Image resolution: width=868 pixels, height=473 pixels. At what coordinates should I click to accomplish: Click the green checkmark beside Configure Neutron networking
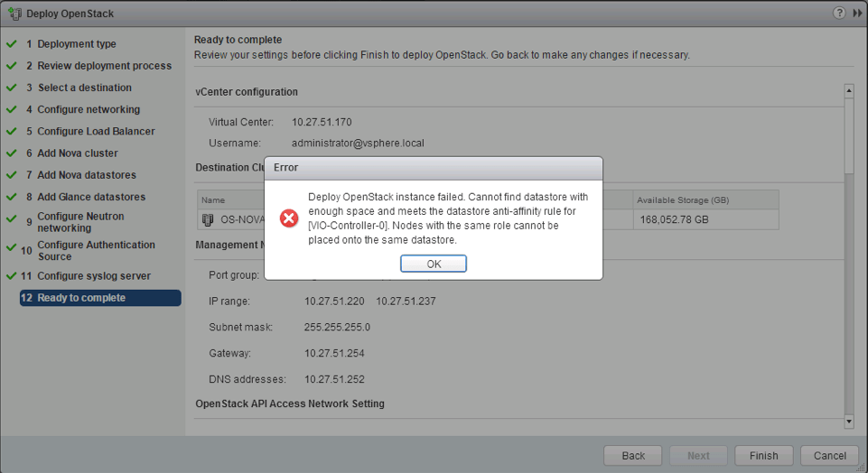[11, 218]
